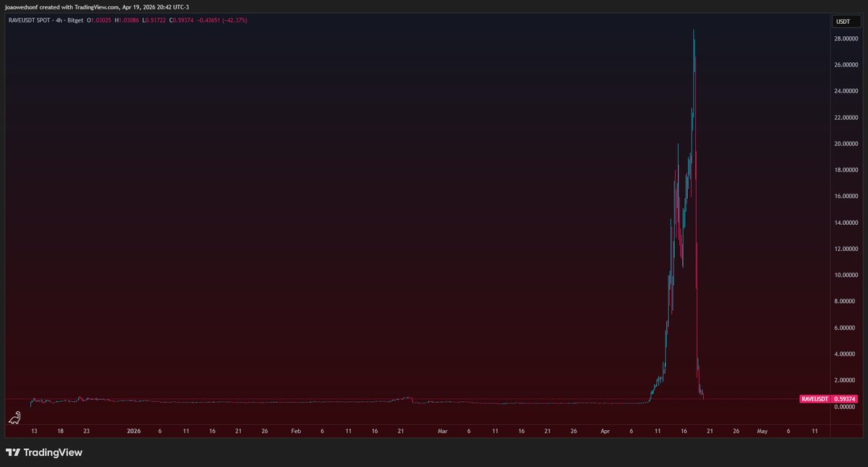Click the change value −0.43651 (−42.37%)
Viewport: 868px width, 467px height.
pyautogui.click(x=222, y=20)
